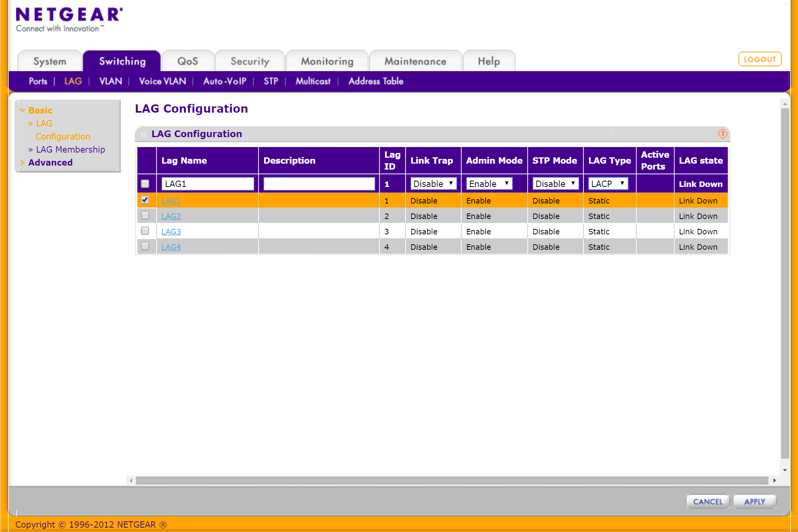Viewport: 798px width, 532px height.
Task: Open the LAG Type dropdown showing LACP
Action: (608, 184)
